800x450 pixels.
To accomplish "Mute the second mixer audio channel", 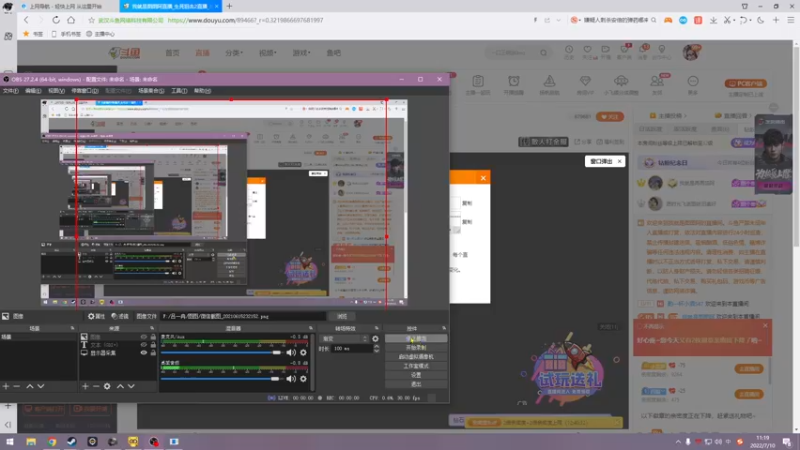I will tap(291, 379).
